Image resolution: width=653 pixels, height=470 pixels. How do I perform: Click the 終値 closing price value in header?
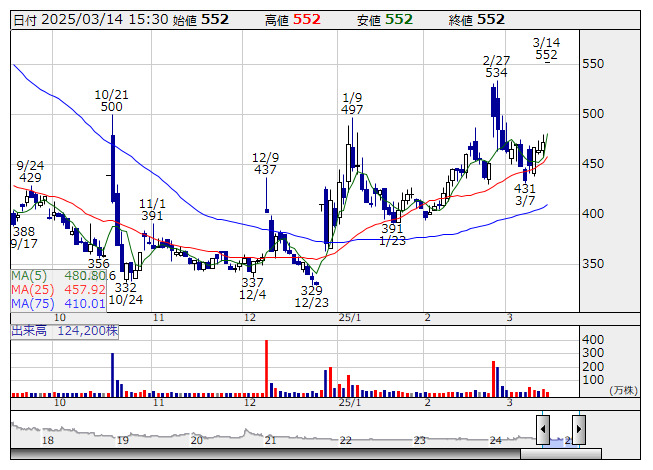tap(490, 19)
